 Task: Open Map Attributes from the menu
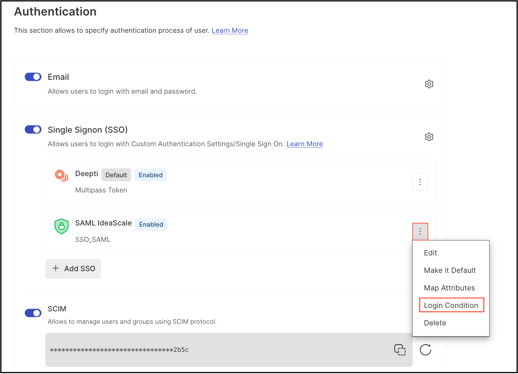tap(449, 288)
